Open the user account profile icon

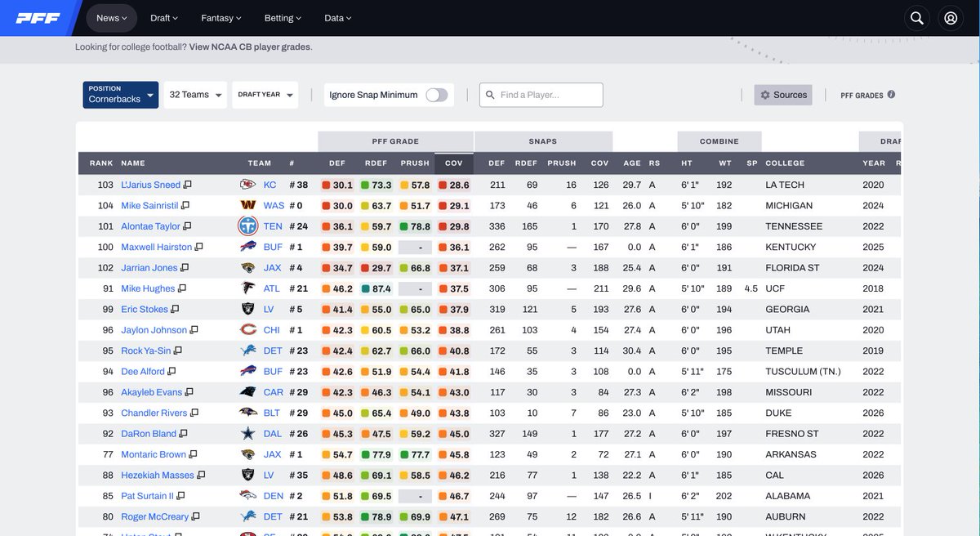click(x=951, y=18)
